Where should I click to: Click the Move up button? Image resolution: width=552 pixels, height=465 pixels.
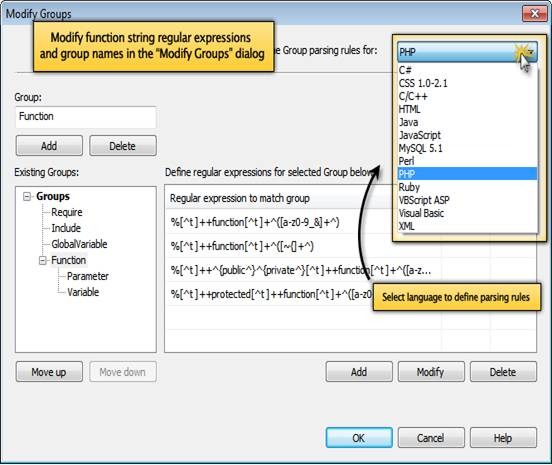pyautogui.click(x=49, y=372)
